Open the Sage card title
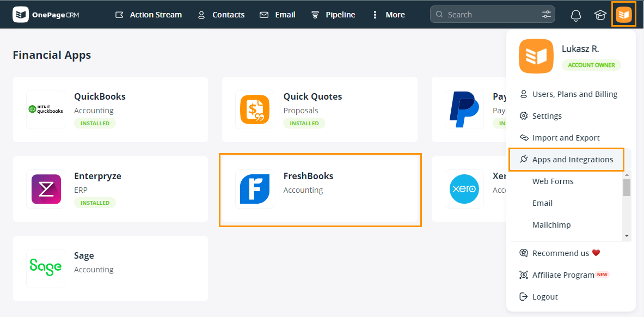 [84, 255]
